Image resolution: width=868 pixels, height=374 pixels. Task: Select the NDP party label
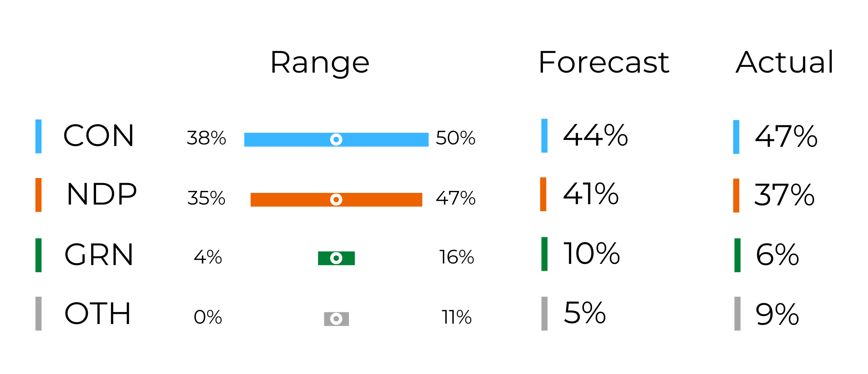click(101, 194)
